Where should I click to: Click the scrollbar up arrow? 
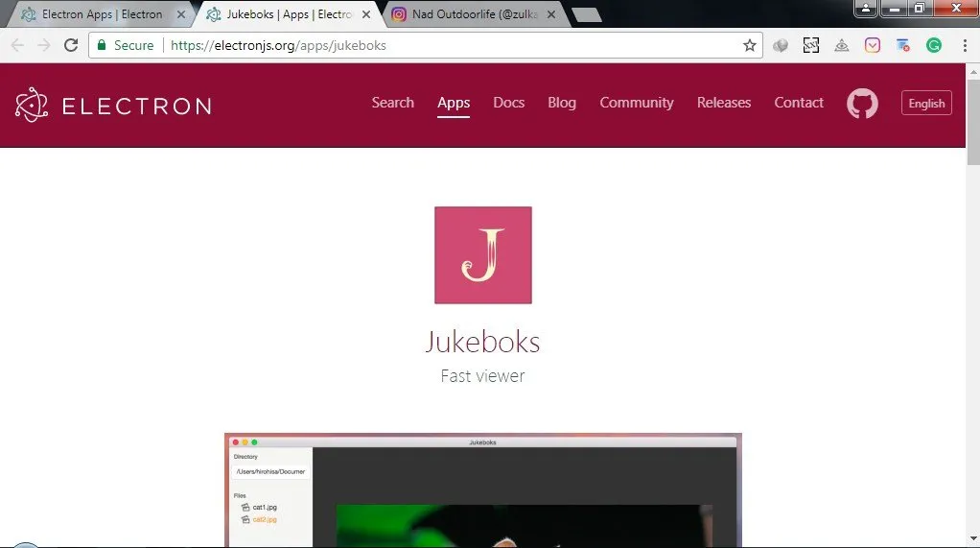[x=973, y=71]
